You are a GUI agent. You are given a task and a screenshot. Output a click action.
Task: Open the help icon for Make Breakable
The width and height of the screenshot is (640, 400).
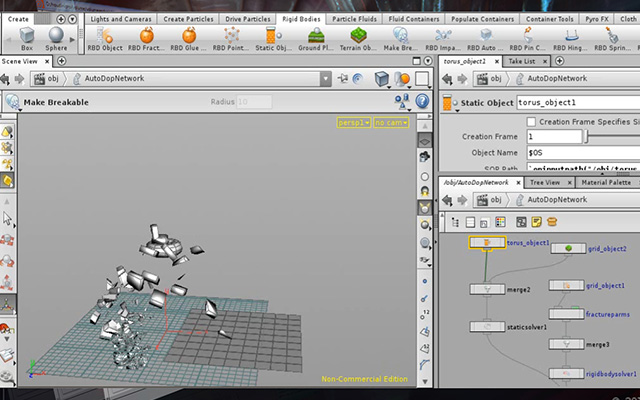pos(422,101)
